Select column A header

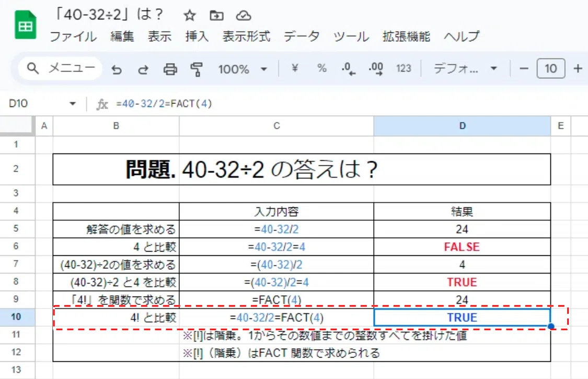(x=44, y=126)
